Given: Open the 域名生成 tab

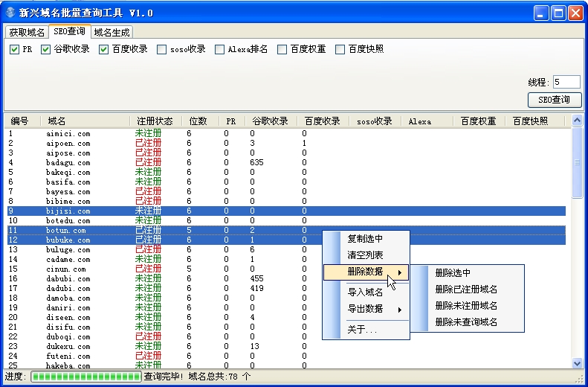Looking at the screenshot, I should [x=112, y=32].
